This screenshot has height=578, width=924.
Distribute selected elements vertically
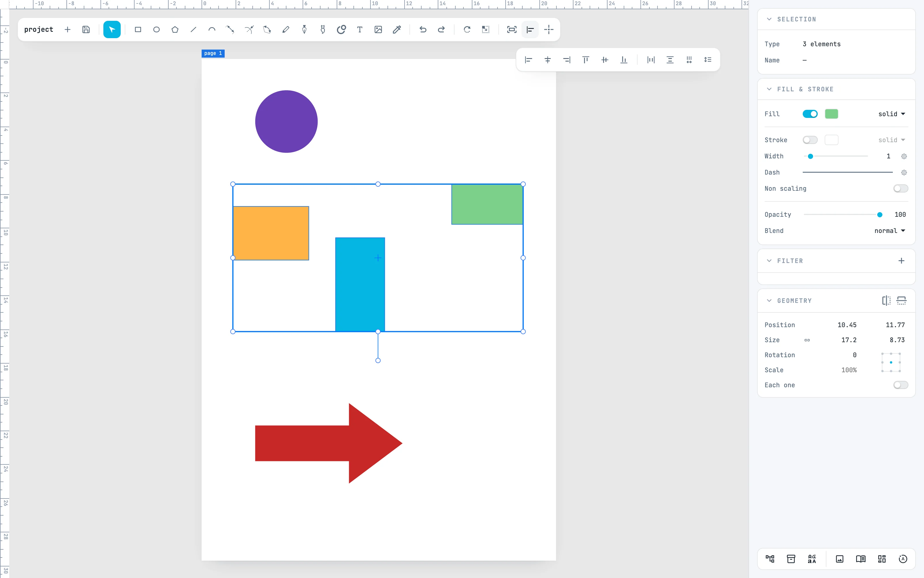pos(670,60)
